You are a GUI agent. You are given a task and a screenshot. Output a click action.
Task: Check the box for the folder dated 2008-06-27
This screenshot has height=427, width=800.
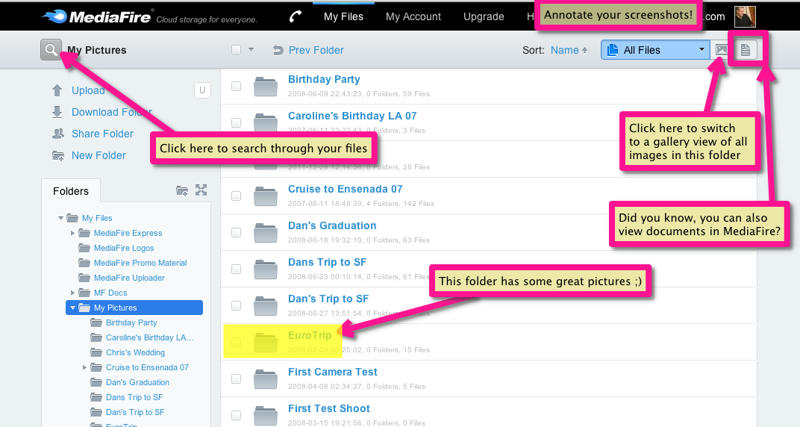click(236, 306)
